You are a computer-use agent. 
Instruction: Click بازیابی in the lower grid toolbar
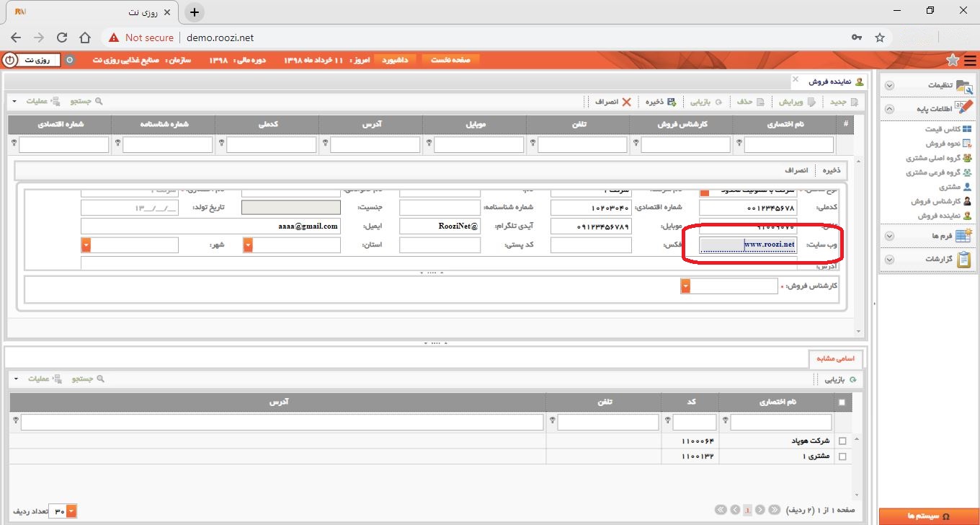point(840,379)
